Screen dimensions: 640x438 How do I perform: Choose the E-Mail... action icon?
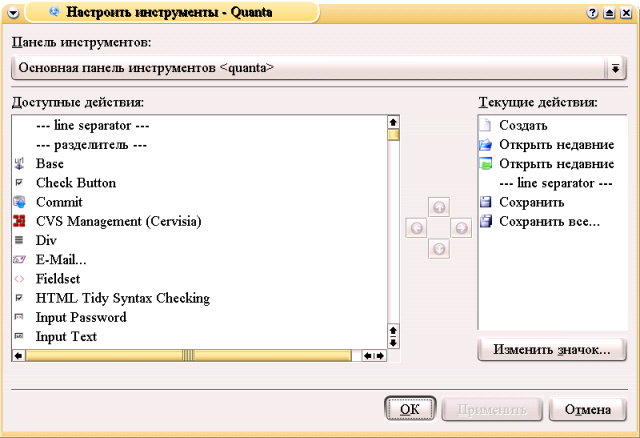[x=19, y=260]
